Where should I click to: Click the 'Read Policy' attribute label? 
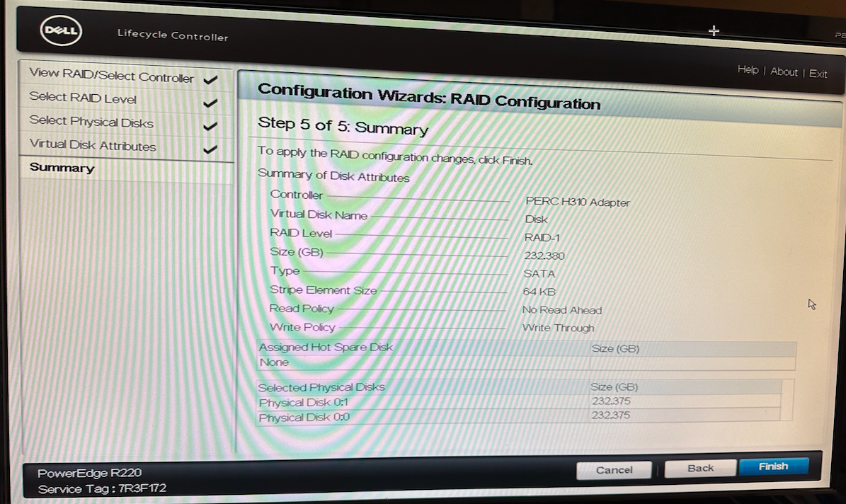302,308
